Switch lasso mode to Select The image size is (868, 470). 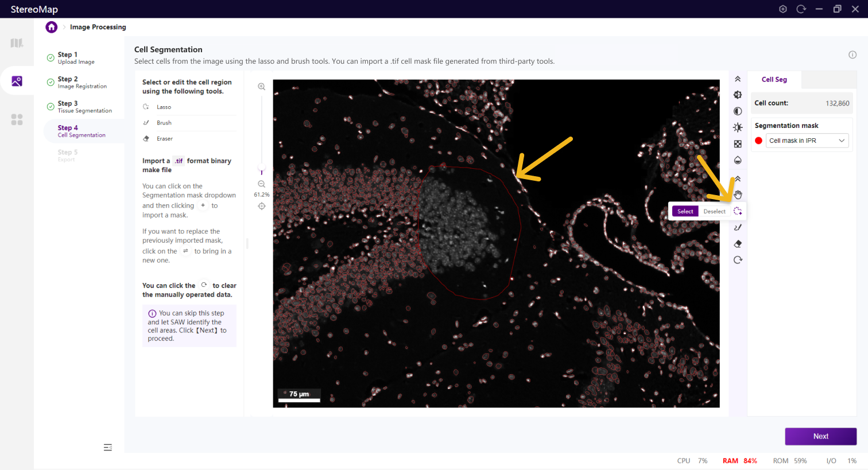(685, 211)
